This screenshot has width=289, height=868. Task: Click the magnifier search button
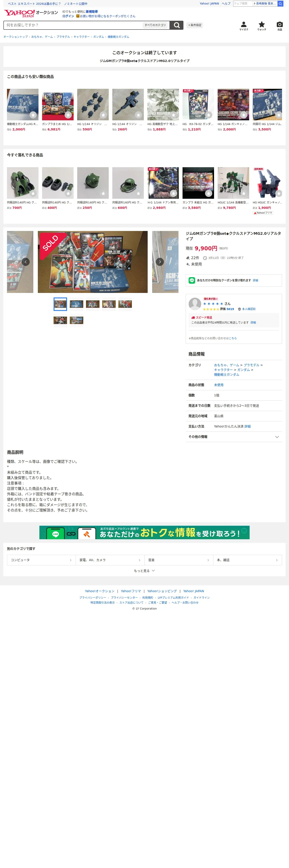tap(176, 25)
